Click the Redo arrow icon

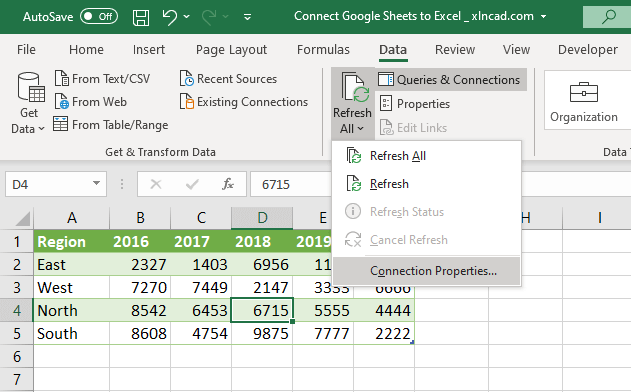point(209,17)
